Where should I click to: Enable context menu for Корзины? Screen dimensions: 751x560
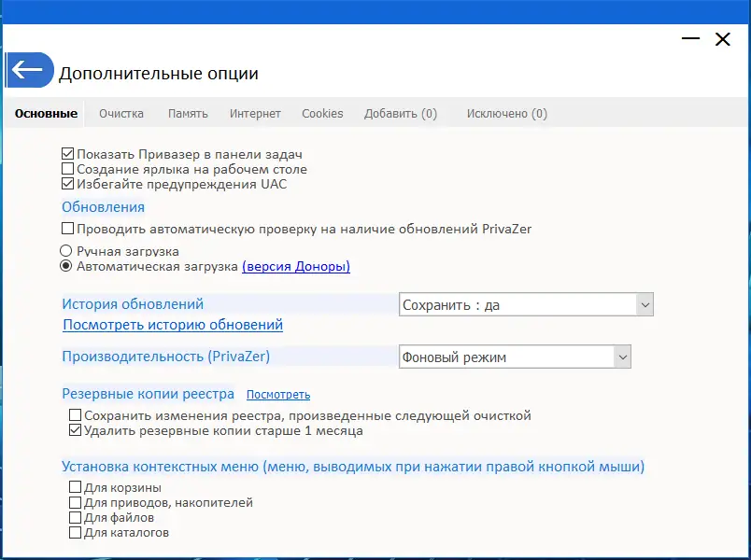(74, 487)
